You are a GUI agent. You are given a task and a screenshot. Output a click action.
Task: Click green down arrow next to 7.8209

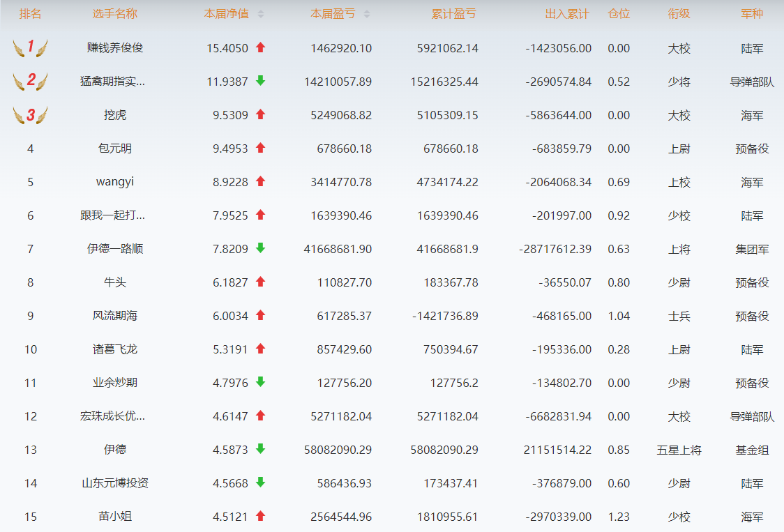260,248
